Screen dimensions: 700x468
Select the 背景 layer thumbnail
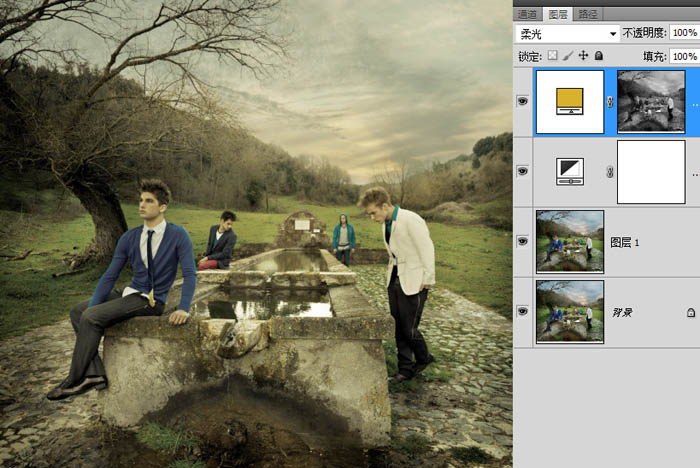pyautogui.click(x=570, y=312)
